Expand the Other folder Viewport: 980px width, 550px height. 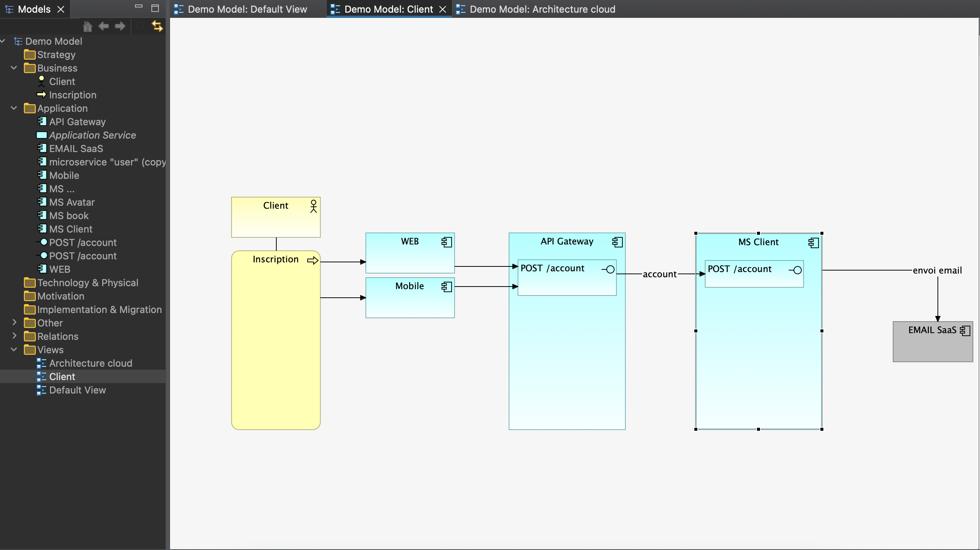(x=14, y=323)
